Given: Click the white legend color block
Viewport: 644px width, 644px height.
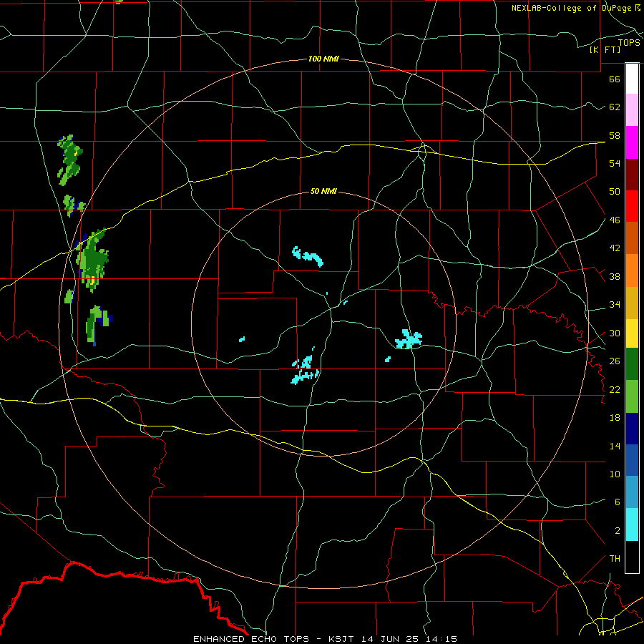Looking at the screenshot, I should [x=632, y=79].
